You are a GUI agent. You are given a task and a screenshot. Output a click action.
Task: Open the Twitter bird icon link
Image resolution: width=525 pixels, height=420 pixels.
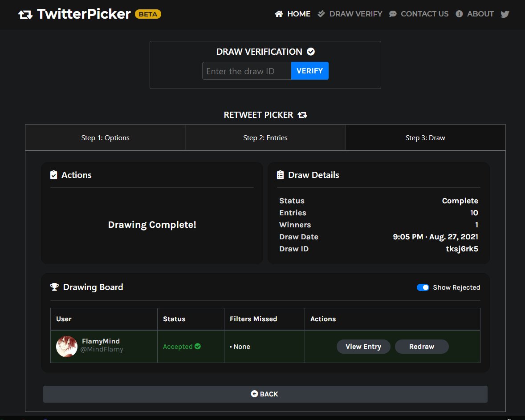coord(505,14)
